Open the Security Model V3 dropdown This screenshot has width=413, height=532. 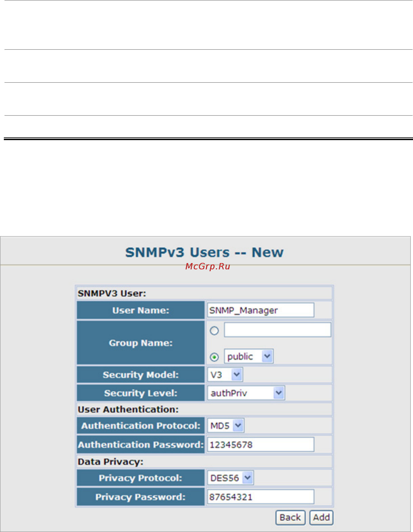(x=225, y=375)
